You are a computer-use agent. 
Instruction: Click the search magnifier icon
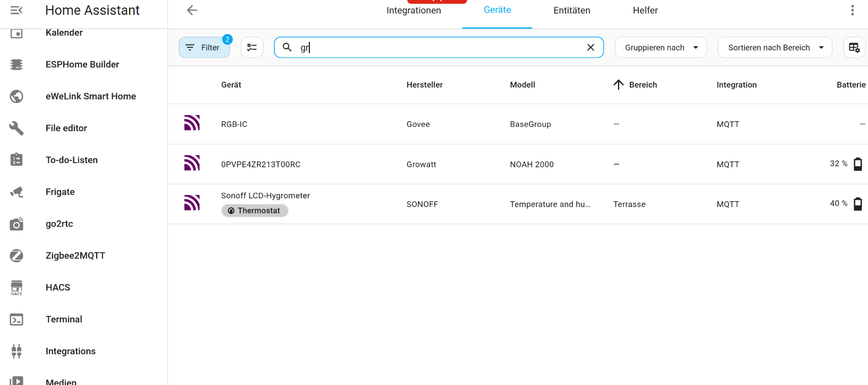click(287, 47)
